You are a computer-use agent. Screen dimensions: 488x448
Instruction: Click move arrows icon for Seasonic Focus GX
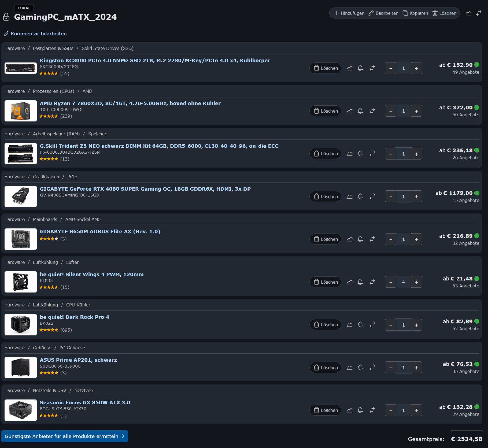point(372,410)
